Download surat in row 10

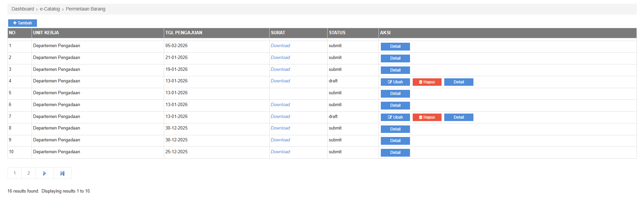click(280, 152)
